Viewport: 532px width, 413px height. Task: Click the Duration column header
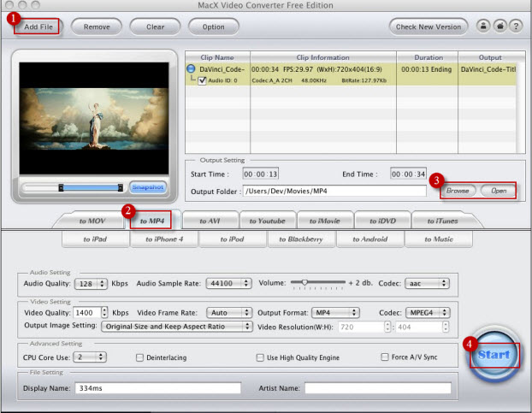tap(428, 57)
